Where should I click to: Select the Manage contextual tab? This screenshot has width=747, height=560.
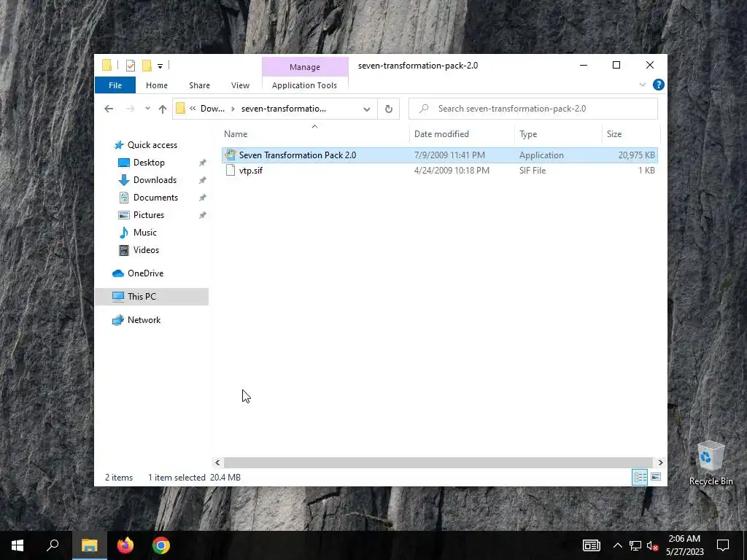click(305, 67)
